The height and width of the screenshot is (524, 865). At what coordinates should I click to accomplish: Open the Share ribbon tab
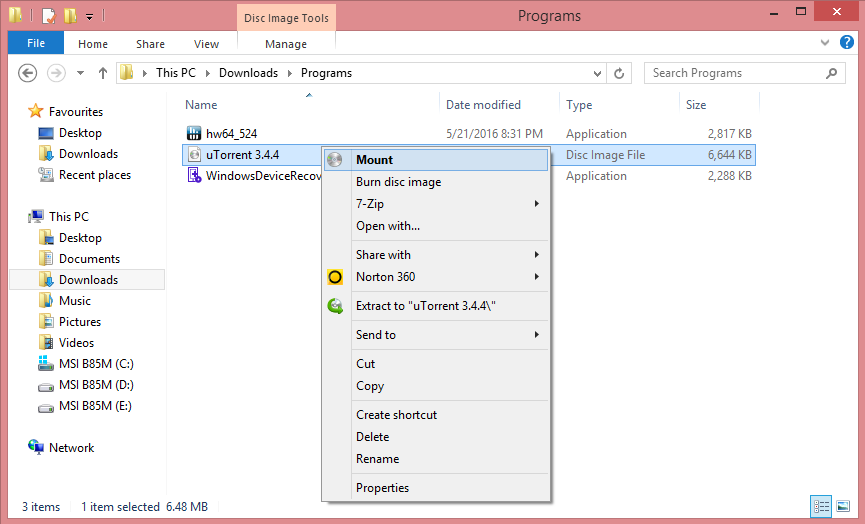150,44
